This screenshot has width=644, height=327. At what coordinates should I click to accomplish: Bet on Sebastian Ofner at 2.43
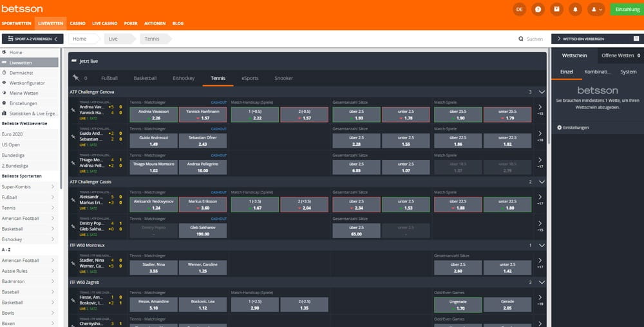pyautogui.click(x=203, y=141)
